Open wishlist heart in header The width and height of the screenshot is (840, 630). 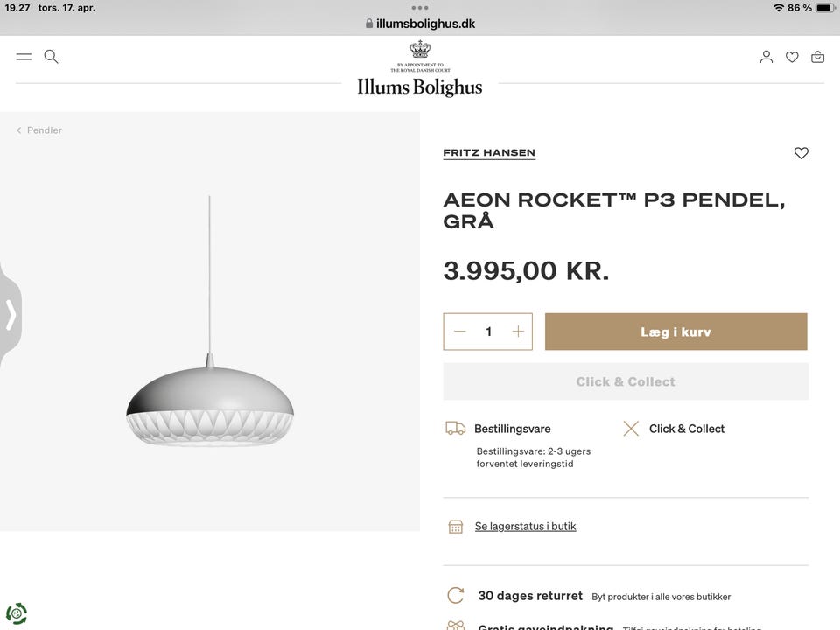792,57
